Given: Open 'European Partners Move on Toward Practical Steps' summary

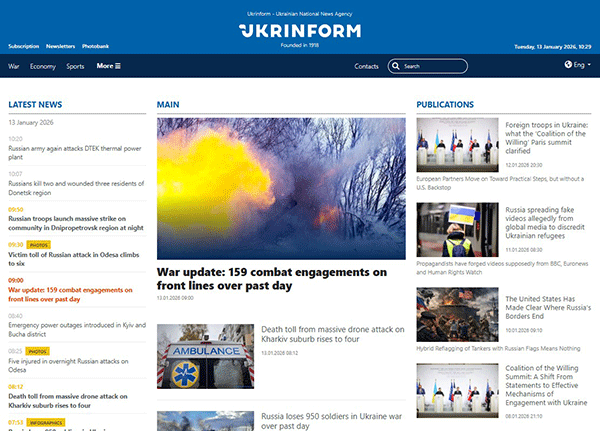Looking at the screenshot, I should [x=500, y=183].
